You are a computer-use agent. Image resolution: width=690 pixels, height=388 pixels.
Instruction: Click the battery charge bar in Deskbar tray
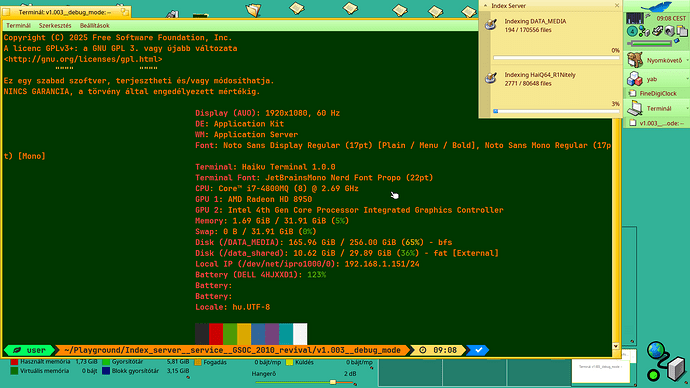650,43
